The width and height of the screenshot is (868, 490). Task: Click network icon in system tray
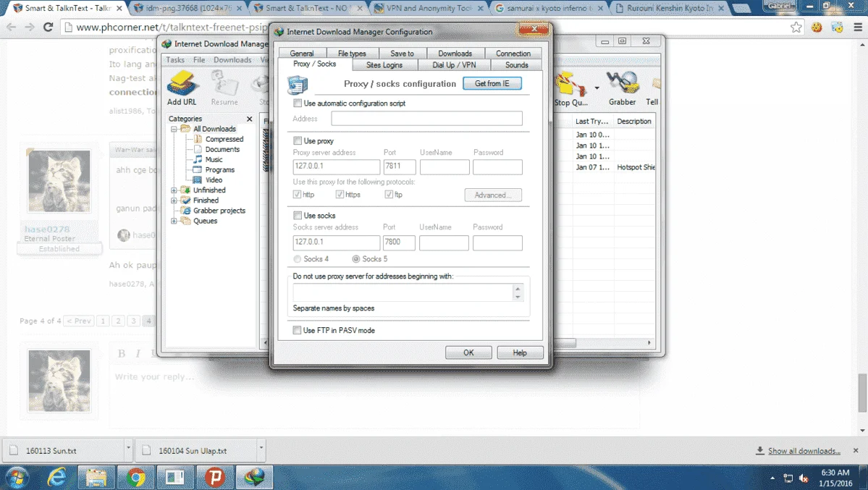point(788,478)
